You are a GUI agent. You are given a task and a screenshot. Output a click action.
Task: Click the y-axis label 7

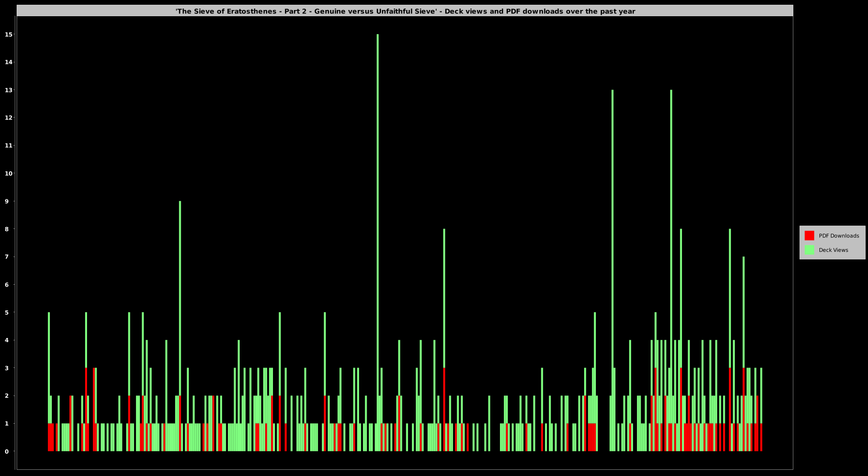click(7, 257)
